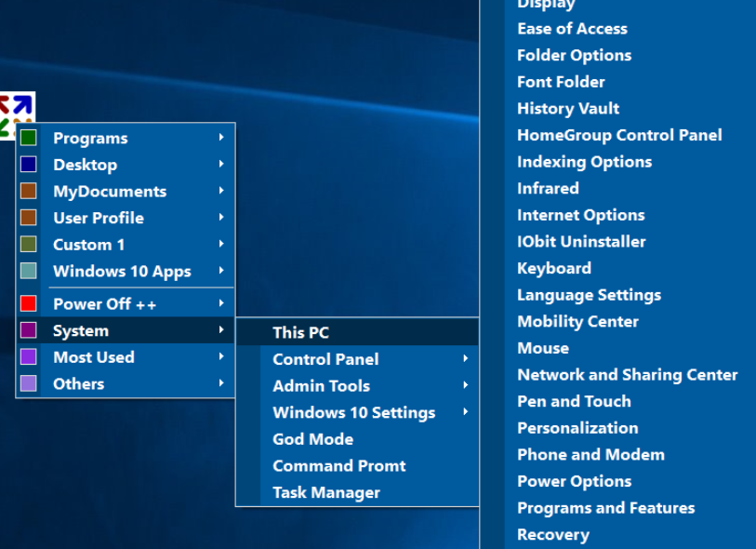Viewport: 756px width, 549px height.
Task: Open Internet Options item
Action: tap(581, 215)
